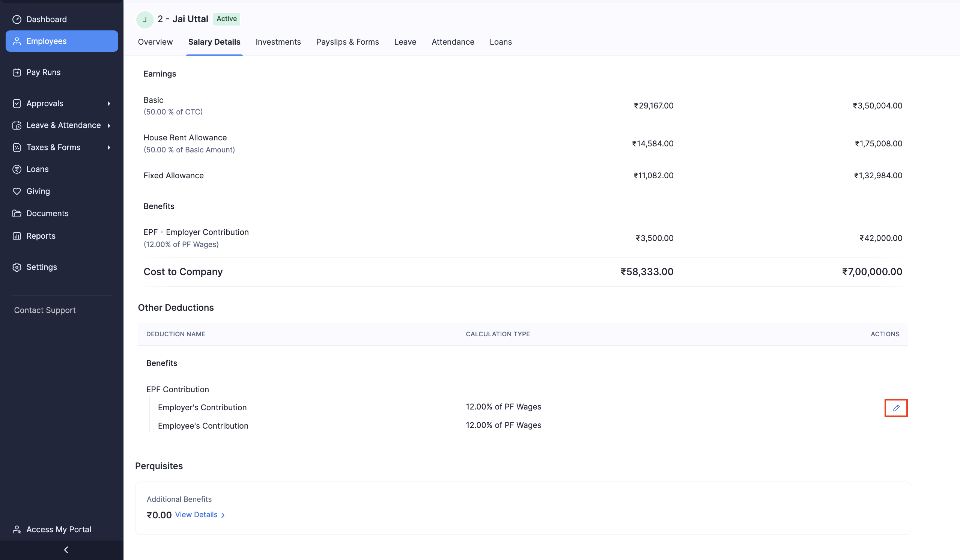Click the Documents folder icon
The image size is (960, 560).
tap(17, 213)
